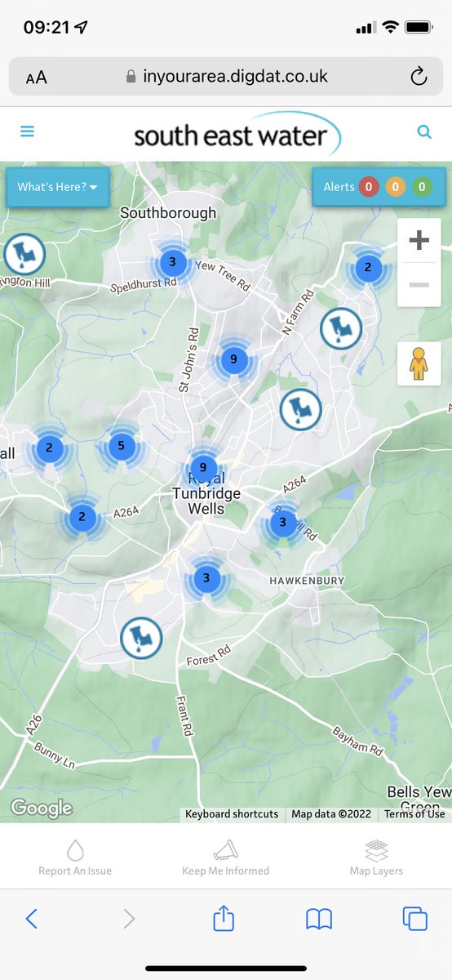Select the leak incident marker near Bidborough Hill

(x=24, y=253)
